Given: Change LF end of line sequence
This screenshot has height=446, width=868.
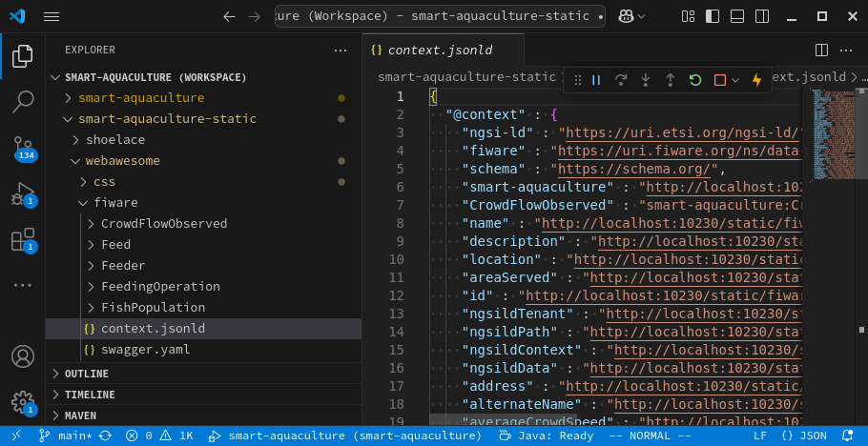Looking at the screenshot, I should click(x=760, y=436).
